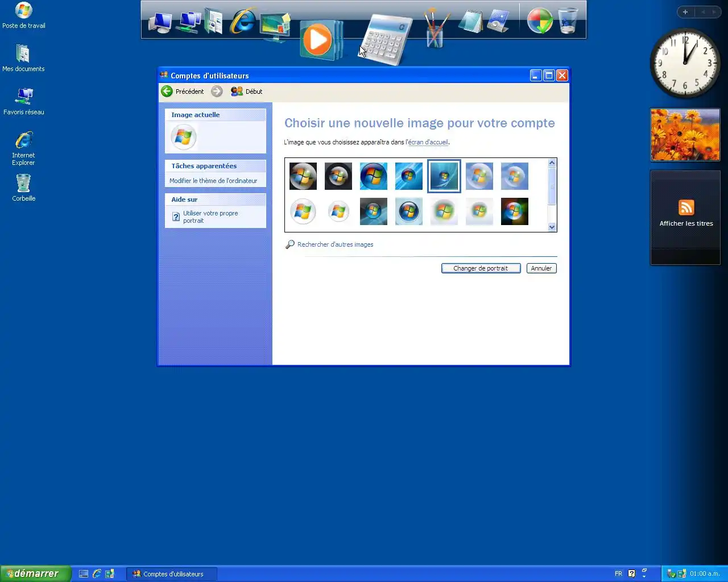
Task: Click the Image actuelle panel header
Action: click(x=216, y=115)
